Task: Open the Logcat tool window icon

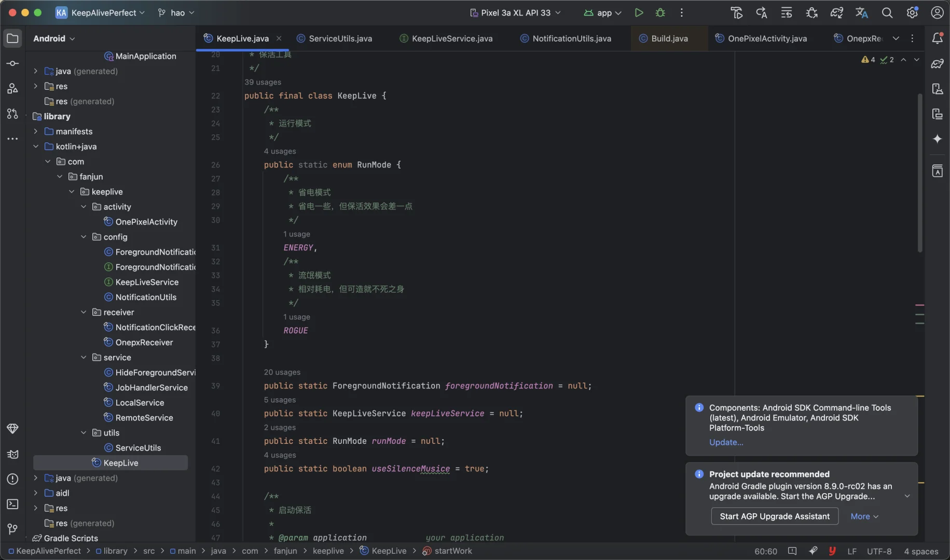Action: [12, 454]
